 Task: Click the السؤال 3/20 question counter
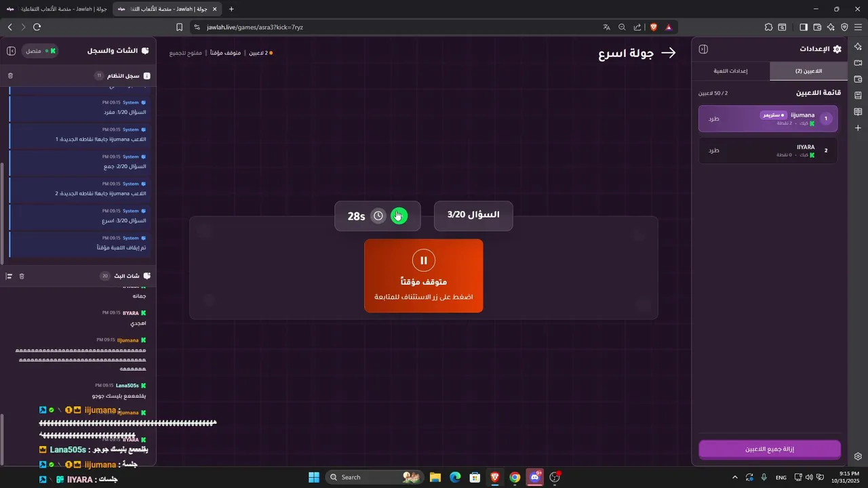click(x=473, y=216)
